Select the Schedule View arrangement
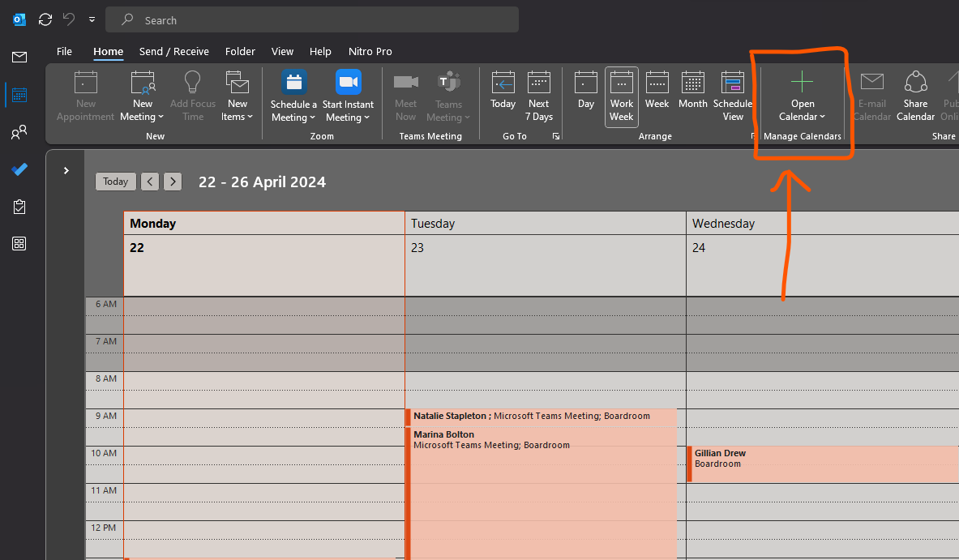959x560 pixels. [x=733, y=96]
